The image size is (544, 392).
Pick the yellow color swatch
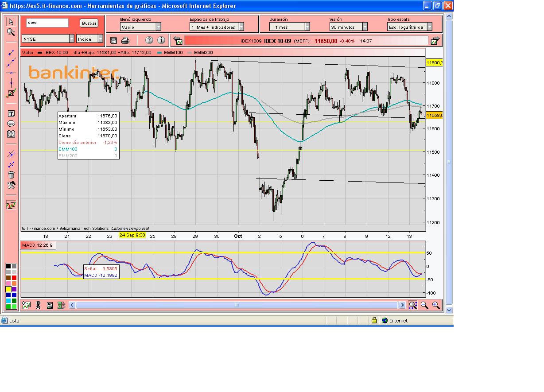click(x=8, y=289)
